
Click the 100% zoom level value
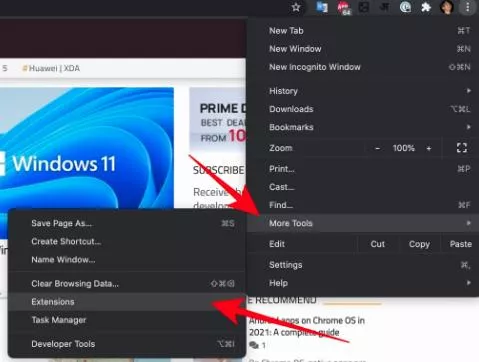403,148
